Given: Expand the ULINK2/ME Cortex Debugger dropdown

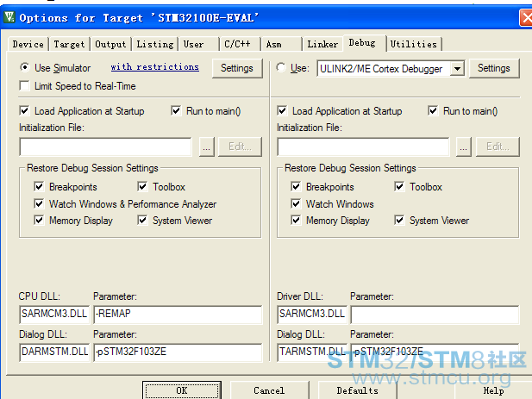Looking at the screenshot, I should tap(457, 69).
